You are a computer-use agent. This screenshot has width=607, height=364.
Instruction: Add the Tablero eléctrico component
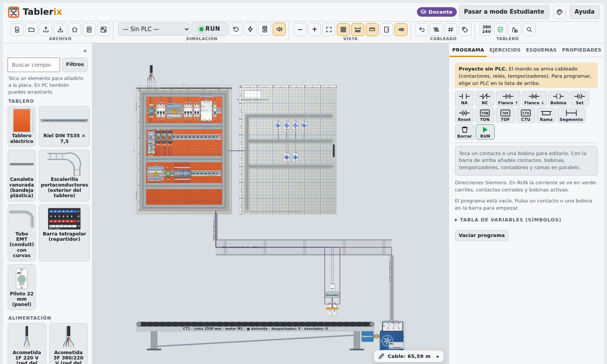tap(22, 126)
